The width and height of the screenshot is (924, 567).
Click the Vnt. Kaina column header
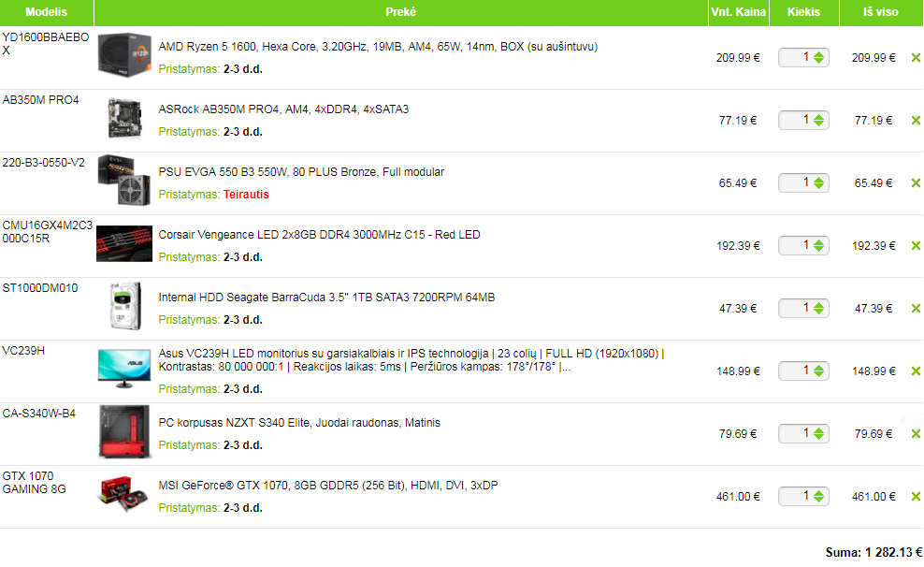739,12
